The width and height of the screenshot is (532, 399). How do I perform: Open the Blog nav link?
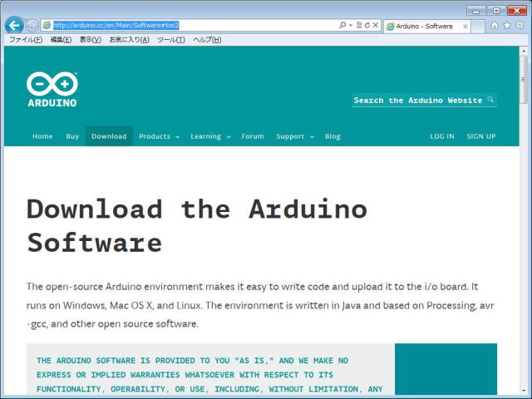point(332,136)
